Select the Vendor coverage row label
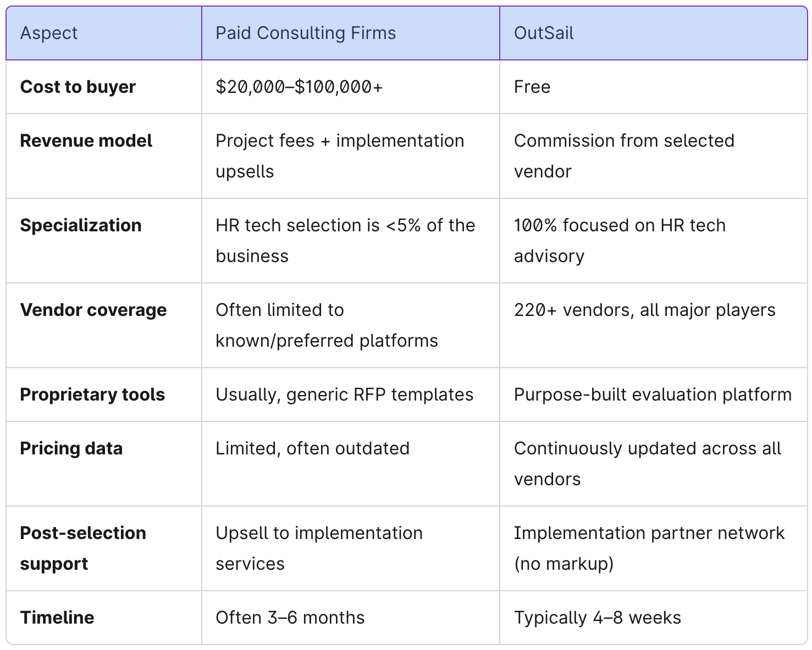812x650 pixels. (x=93, y=310)
